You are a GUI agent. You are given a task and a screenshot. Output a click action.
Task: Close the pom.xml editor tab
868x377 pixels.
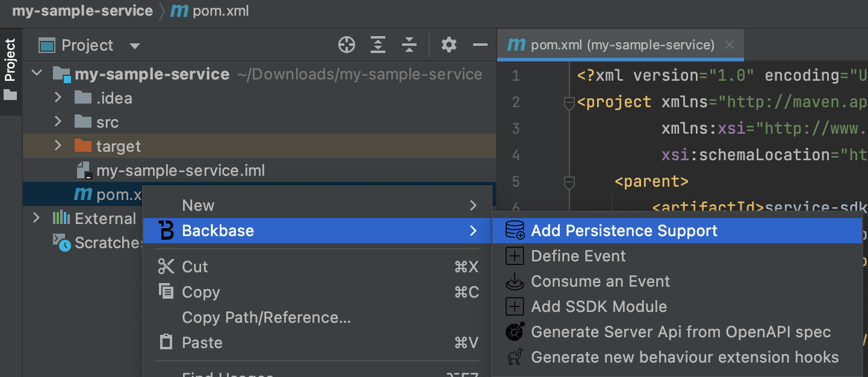730,45
